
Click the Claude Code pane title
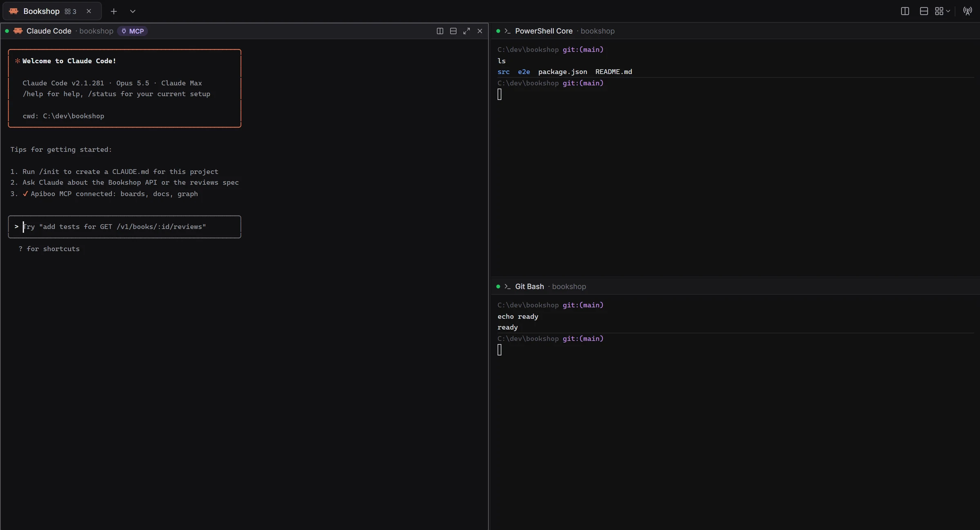click(x=49, y=31)
